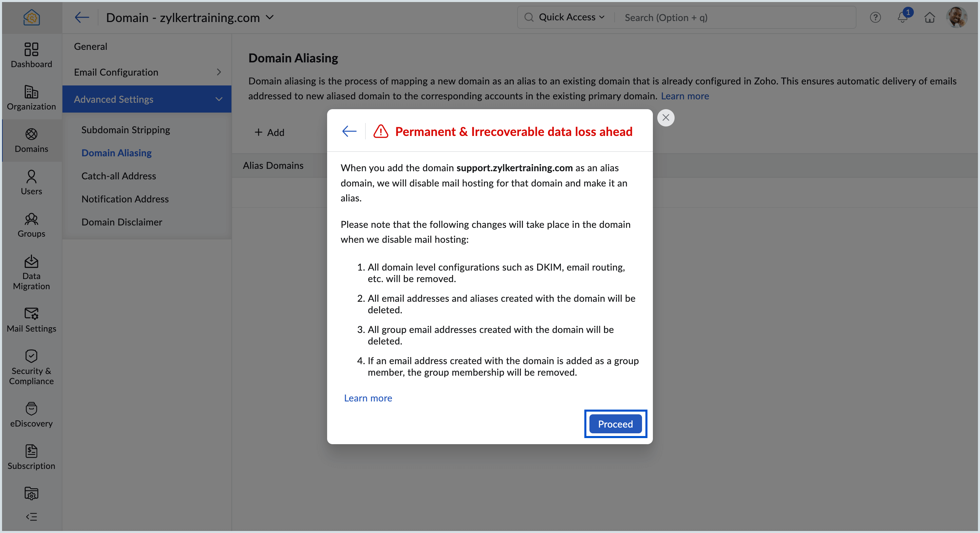The image size is (980, 533).
Task: Open Data Migration section
Action: pyautogui.click(x=31, y=272)
